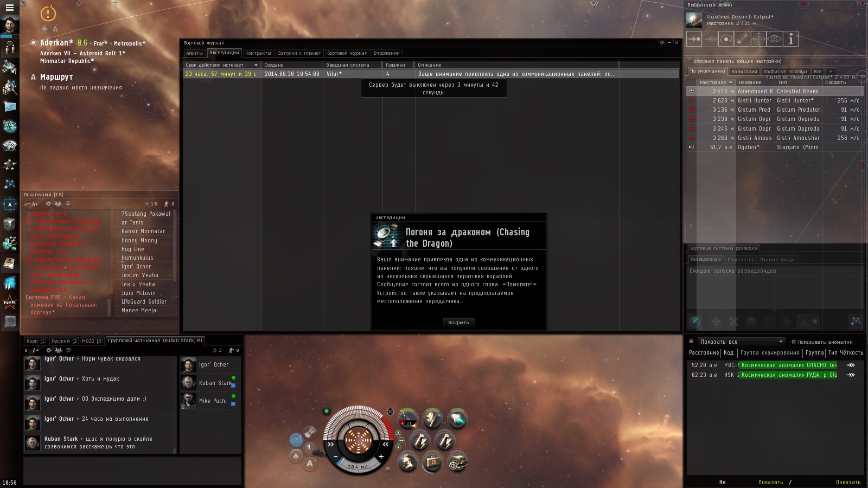Switch to the Контракты tab in journal

[258, 53]
